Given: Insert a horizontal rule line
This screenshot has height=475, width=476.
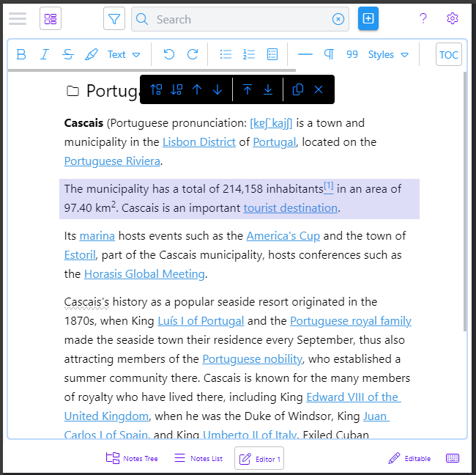Looking at the screenshot, I should pos(305,55).
